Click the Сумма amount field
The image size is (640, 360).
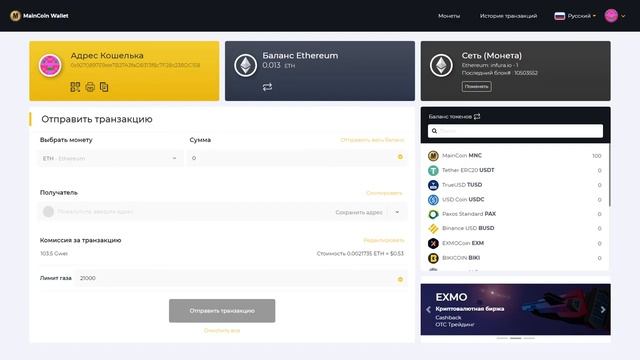point(297,158)
